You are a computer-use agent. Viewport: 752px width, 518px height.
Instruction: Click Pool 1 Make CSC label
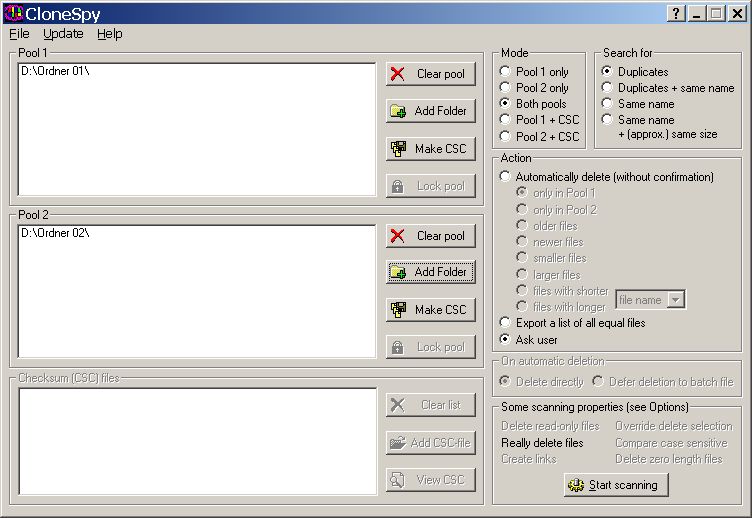(x=440, y=149)
